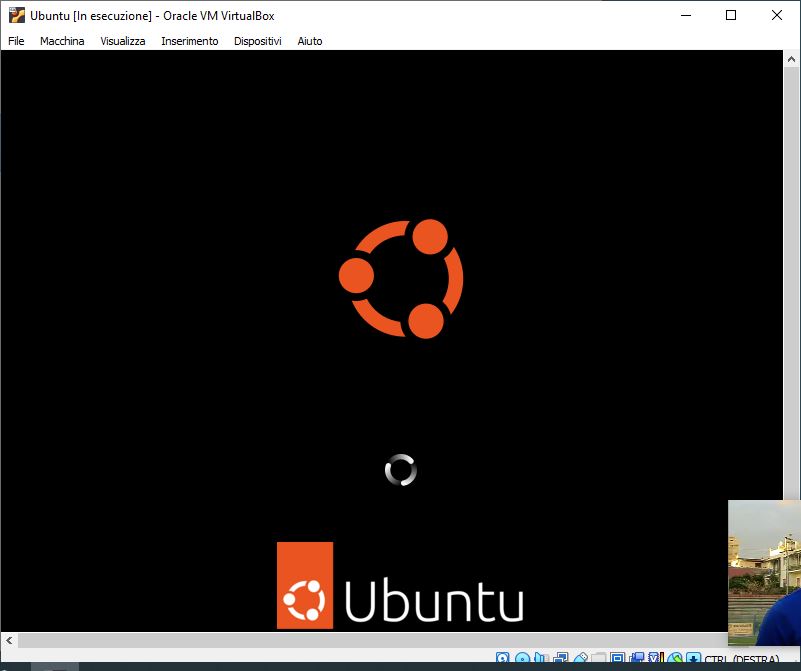Open the Dispositivi menu
This screenshot has height=671, width=801.
point(257,41)
